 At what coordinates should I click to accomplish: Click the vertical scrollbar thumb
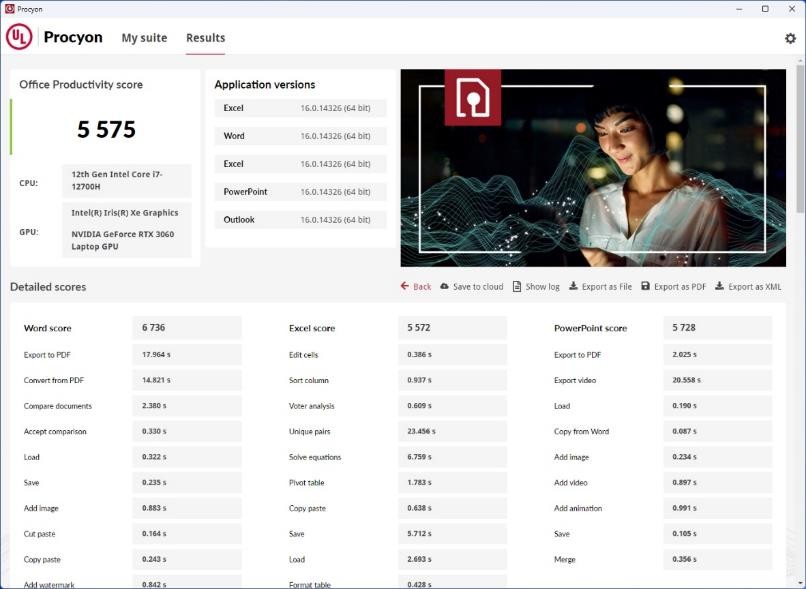(x=800, y=138)
